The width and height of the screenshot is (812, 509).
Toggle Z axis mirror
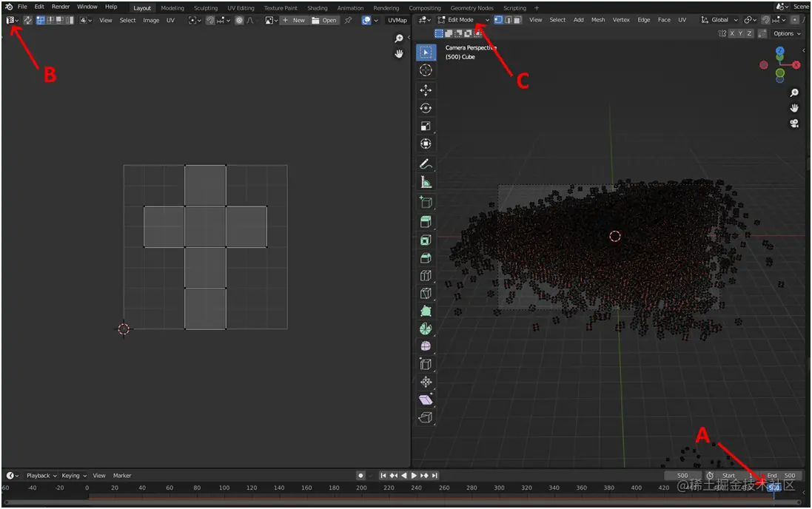click(x=749, y=33)
